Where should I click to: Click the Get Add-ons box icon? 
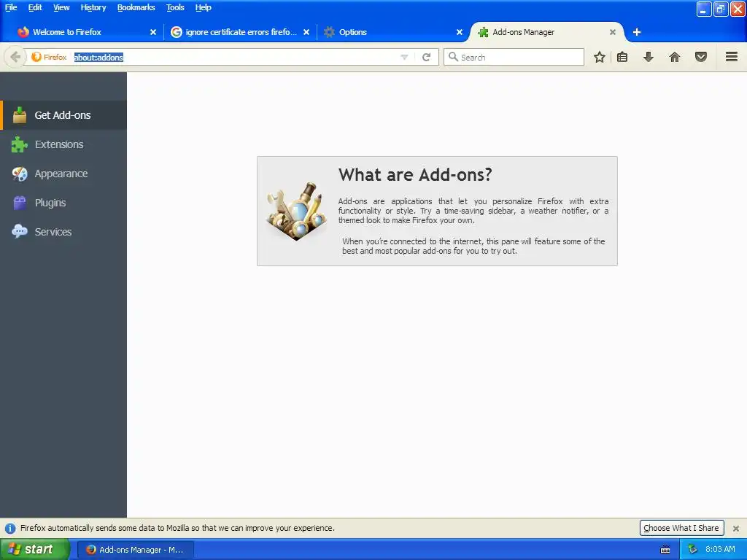point(20,115)
